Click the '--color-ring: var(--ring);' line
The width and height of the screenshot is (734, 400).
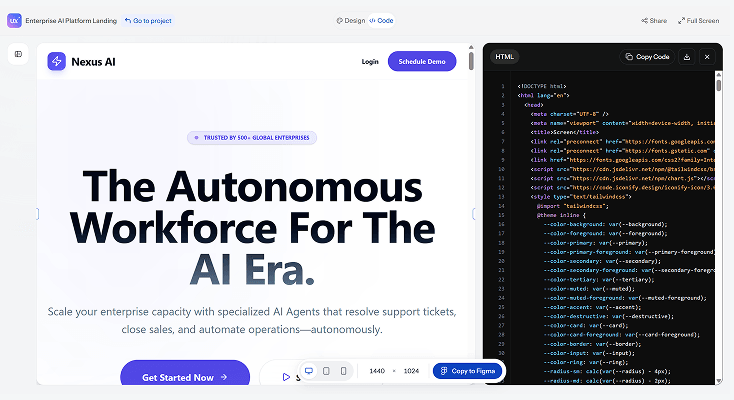pos(586,362)
